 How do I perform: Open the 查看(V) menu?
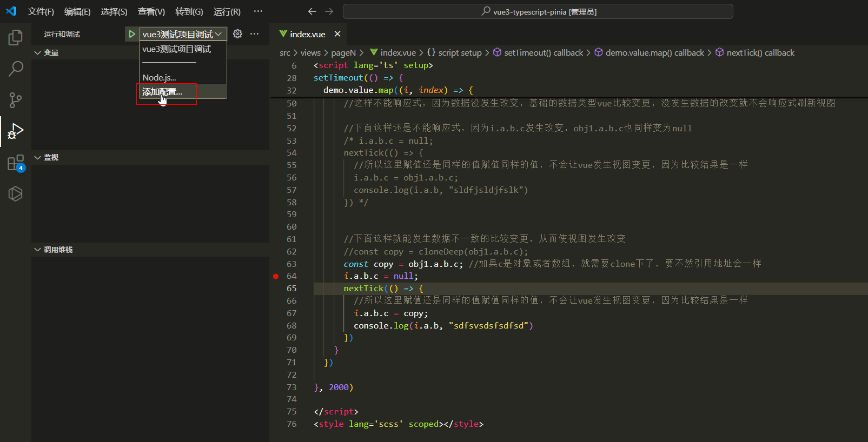tap(151, 11)
